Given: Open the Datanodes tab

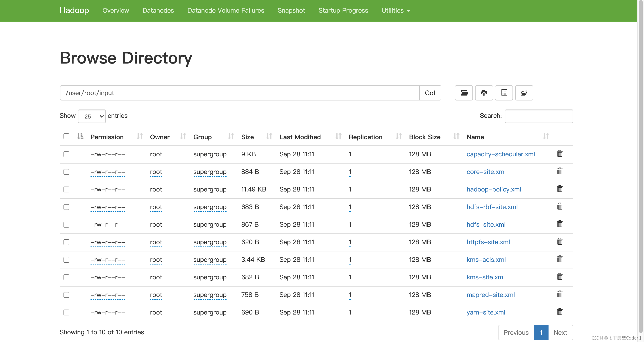Looking at the screenshot, I should pyautogui.click(x=158, y=11).
